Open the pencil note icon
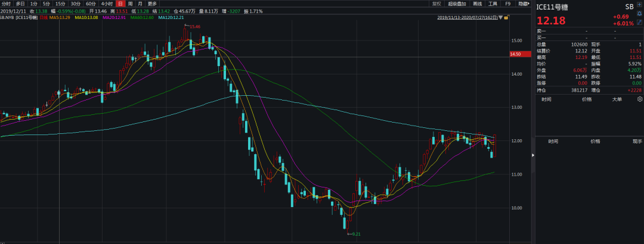 click(x=639, y=22)
